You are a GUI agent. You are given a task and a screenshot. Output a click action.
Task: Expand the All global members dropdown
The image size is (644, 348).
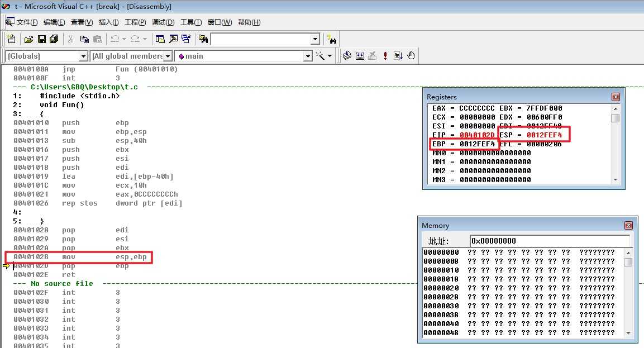tap(168, 56)
